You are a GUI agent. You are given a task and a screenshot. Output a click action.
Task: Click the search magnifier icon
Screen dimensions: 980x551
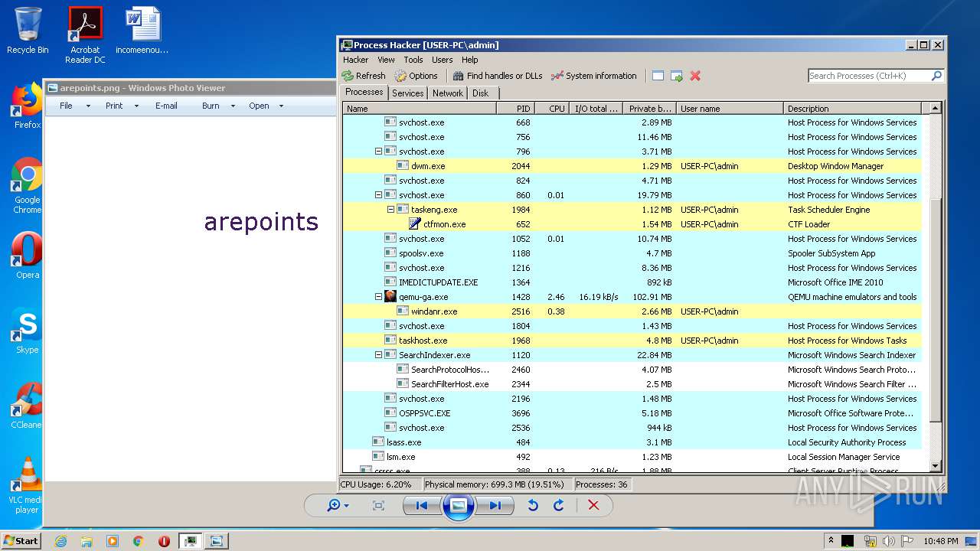pyautogui.click(x=936, y=76)
